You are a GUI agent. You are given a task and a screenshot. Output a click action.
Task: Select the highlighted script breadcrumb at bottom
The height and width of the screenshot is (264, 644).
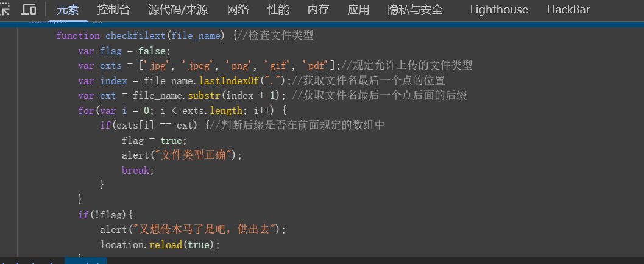click(x=85, y=261)
